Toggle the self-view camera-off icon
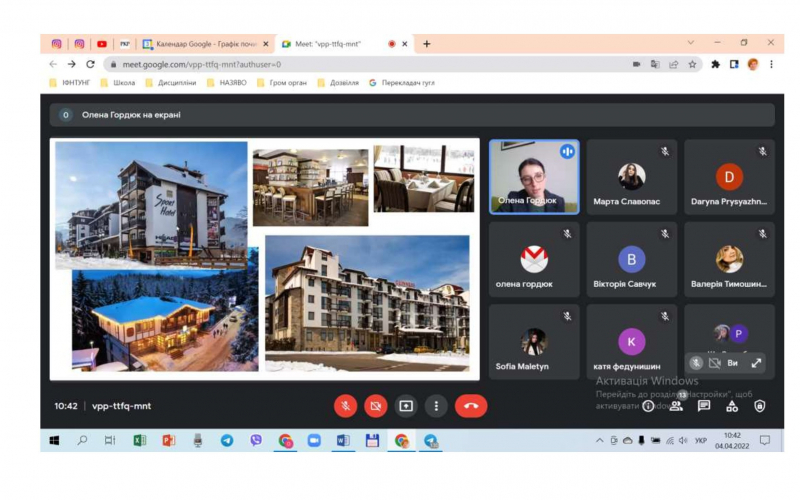The image size is (800, 500). (x=714, y=363)
